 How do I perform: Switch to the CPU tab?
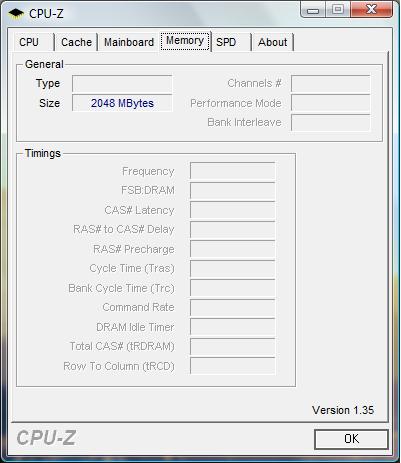33,42
